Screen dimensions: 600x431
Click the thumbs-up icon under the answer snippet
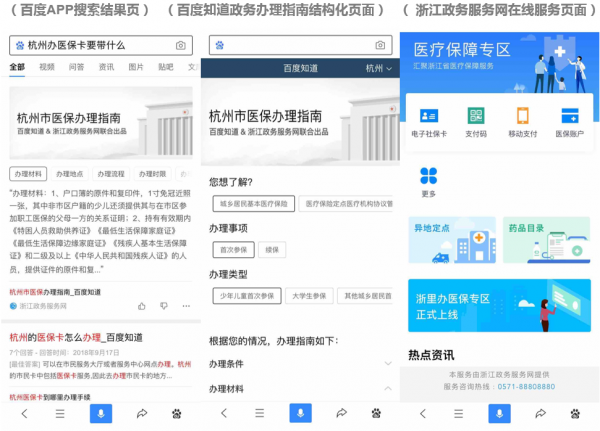coord(140,305)
